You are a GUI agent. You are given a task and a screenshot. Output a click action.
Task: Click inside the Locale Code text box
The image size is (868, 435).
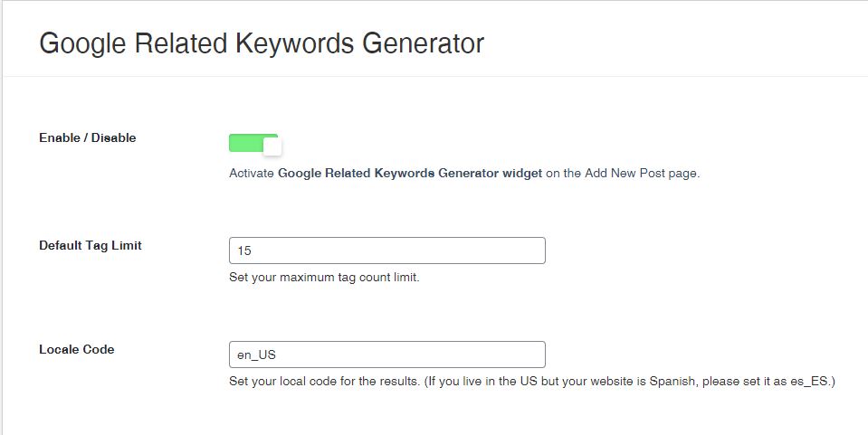[387, 355]
